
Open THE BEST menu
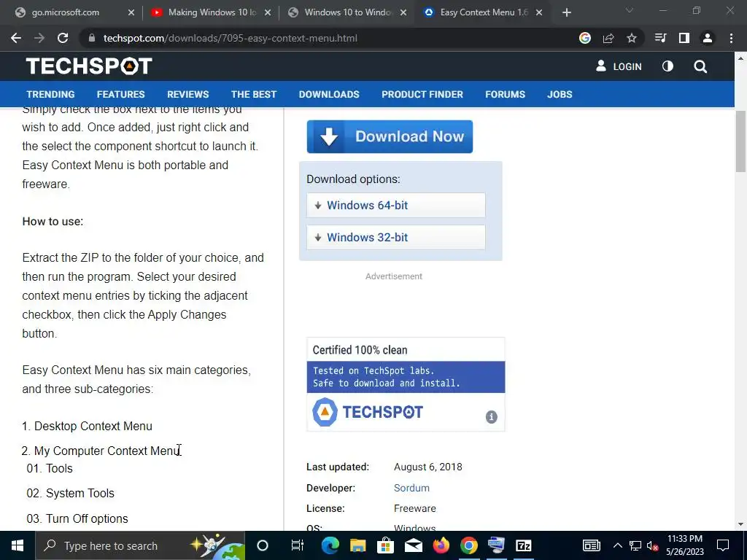[x=253, y=94]
